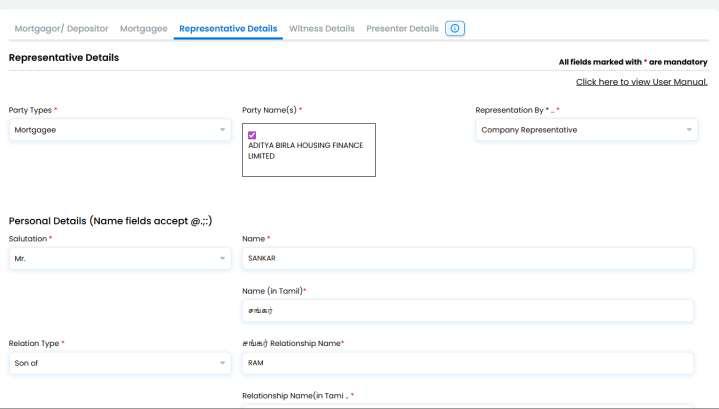Go to the Mortgagee tab
The image size is (719, 409).
click(x=144, y=28)
